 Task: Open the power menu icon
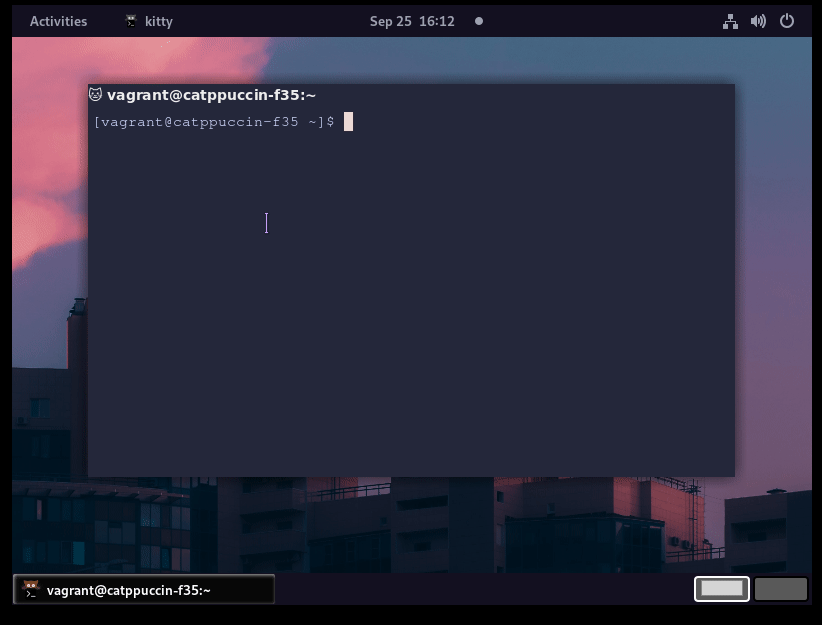[x=786, y=21]
